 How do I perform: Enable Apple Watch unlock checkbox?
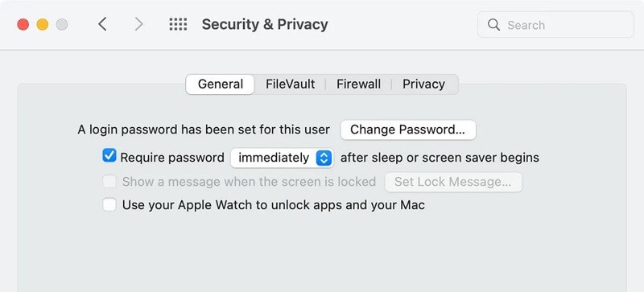point(109,204)
